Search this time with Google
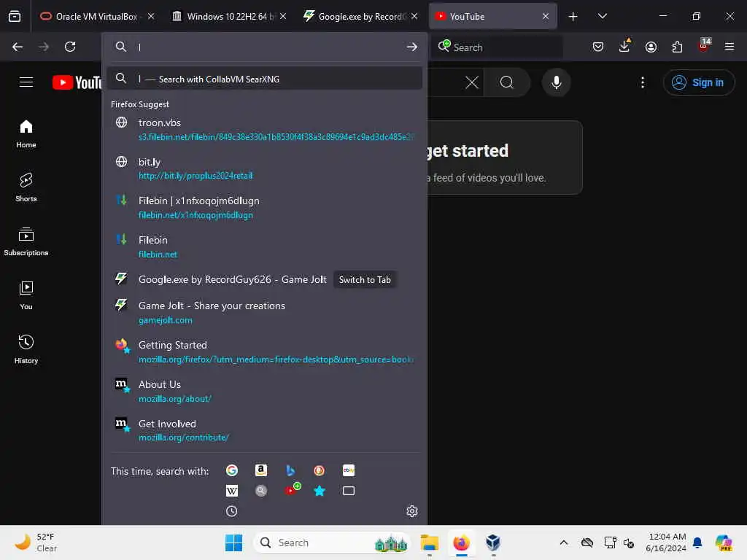The height and width of the screenshot is (560, 747). 231,470
